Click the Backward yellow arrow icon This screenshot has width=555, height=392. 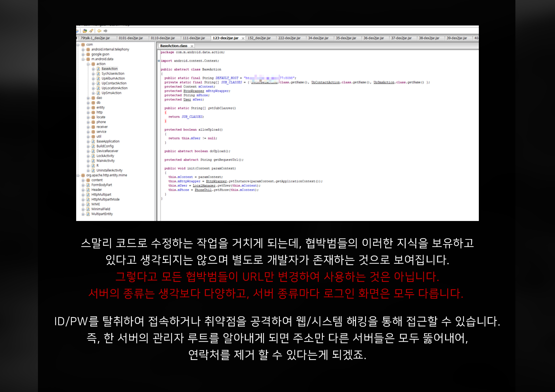pos(99,31)
